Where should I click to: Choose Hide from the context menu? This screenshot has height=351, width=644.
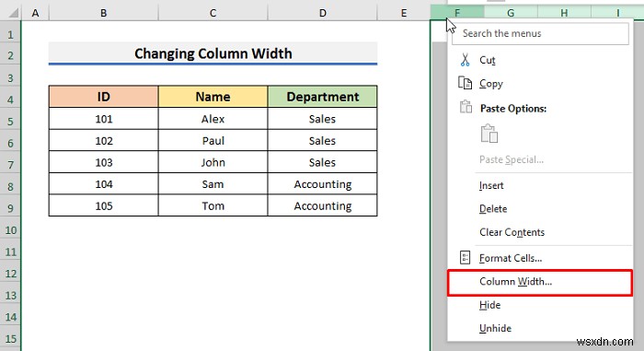coord(539,305)
